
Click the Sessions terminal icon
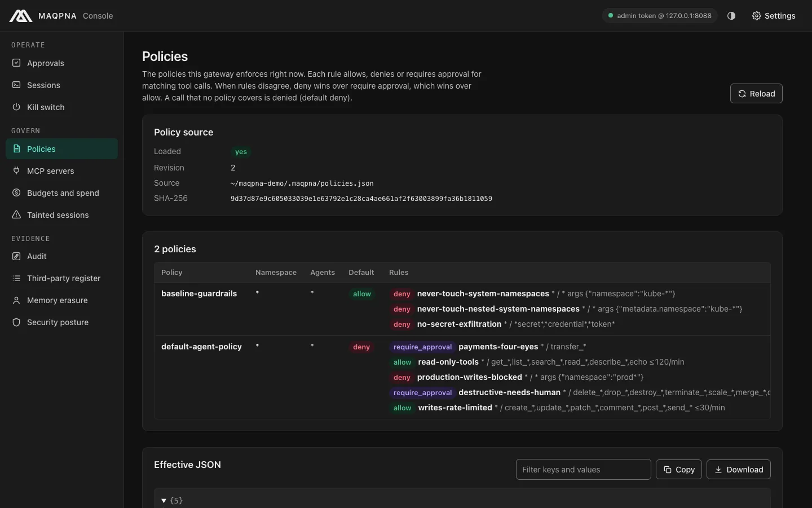(x=16, y=85)
